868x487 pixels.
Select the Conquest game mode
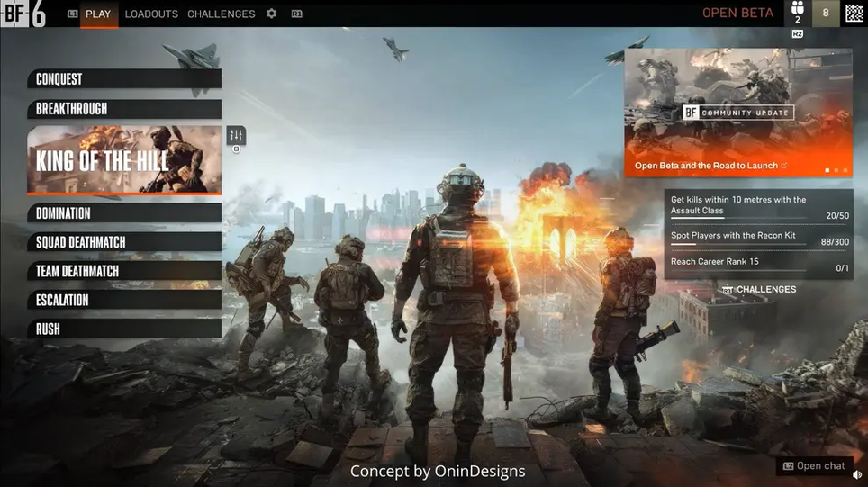[x=124, y=79]
